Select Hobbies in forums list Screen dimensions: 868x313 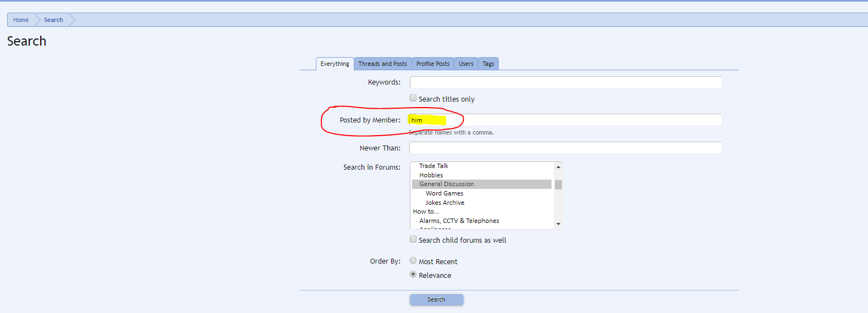pos(431,175)
